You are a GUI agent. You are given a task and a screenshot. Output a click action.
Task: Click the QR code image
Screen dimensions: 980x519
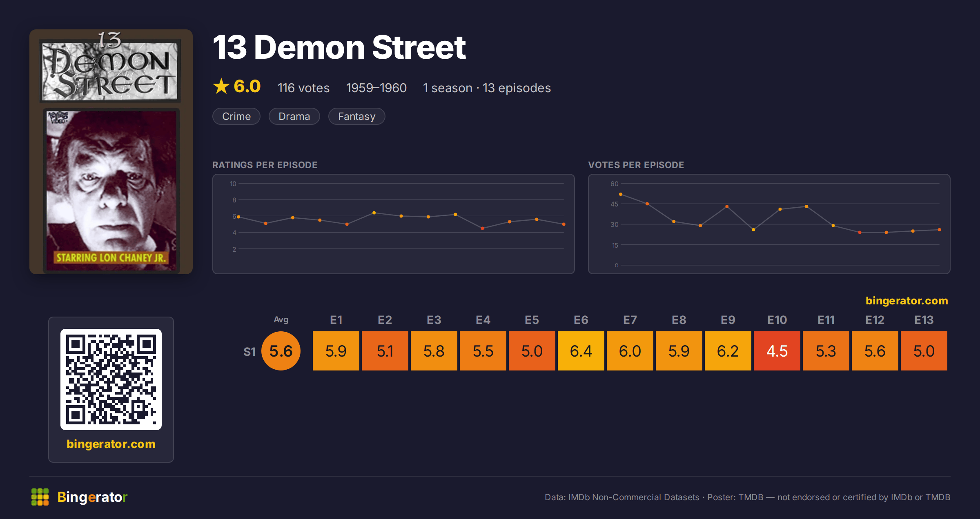point(111,379)
